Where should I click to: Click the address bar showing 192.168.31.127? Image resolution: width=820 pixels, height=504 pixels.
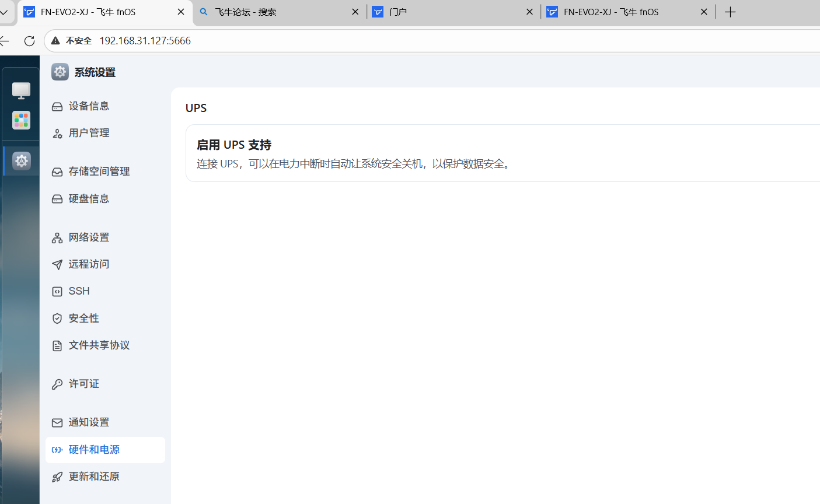(145, 41)
